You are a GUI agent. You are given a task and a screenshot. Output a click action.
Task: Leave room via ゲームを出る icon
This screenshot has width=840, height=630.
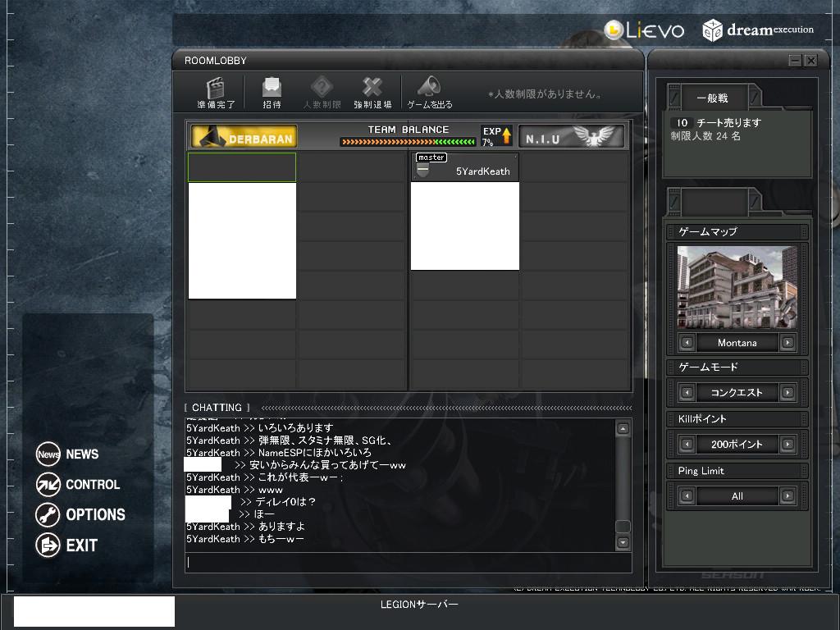click(429, 89)
